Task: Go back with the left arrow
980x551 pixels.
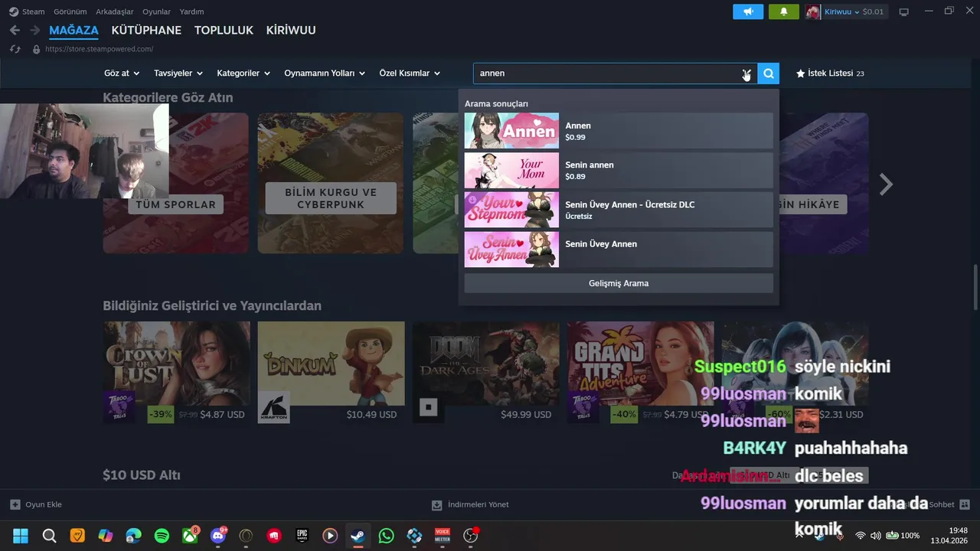Action: 15,31
